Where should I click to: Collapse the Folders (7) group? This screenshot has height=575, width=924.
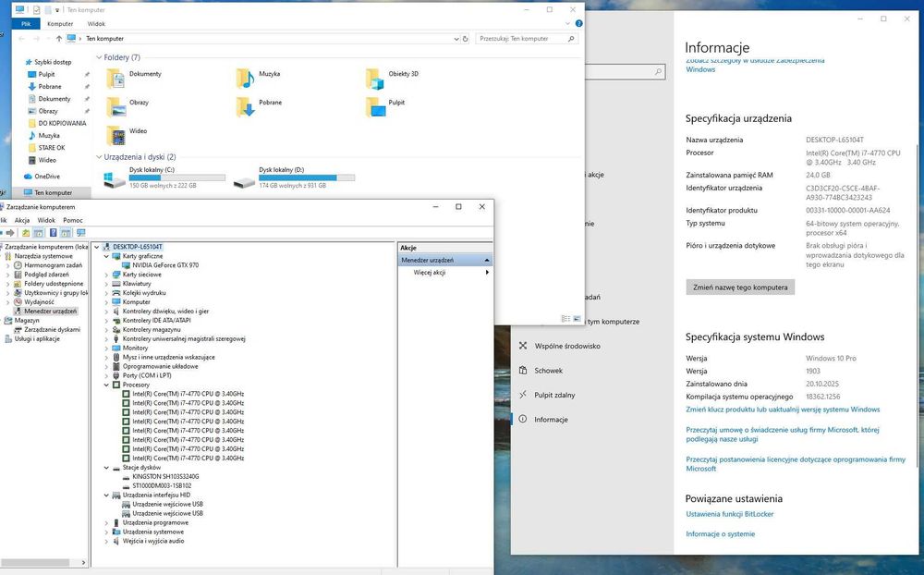coord(98,57)
